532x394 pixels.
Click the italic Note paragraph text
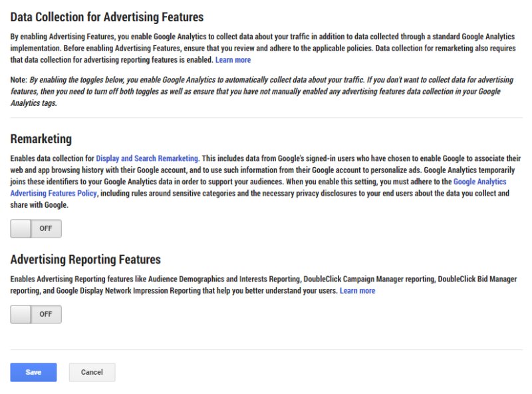266,91
